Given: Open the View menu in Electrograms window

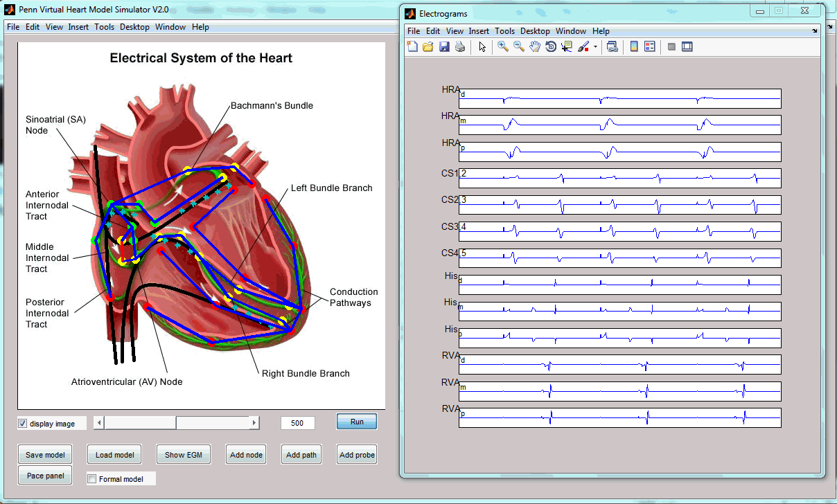Looking at the screenshot, I should [x=455, y=31].
